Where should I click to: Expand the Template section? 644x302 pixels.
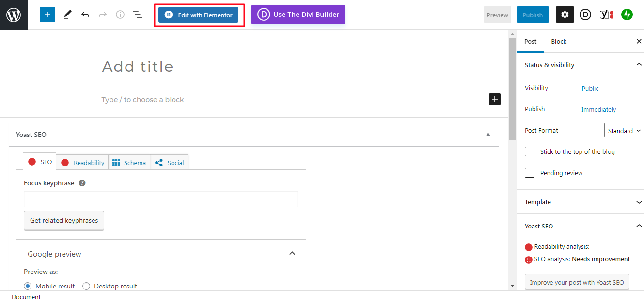pos(640,202)
